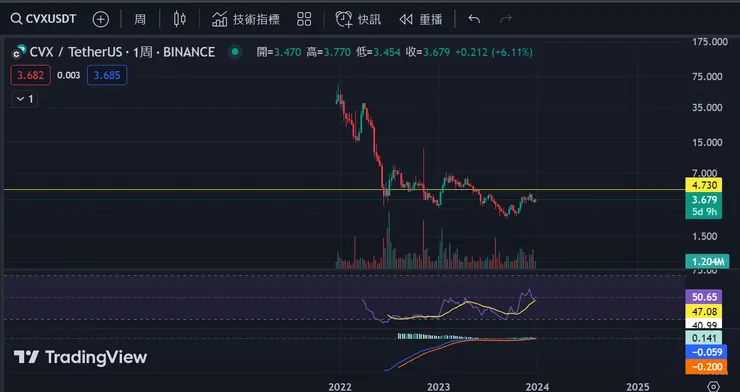The image size is (740, 392).
Task: Create an alert with 快訊 button
Action: coord(358,19)
